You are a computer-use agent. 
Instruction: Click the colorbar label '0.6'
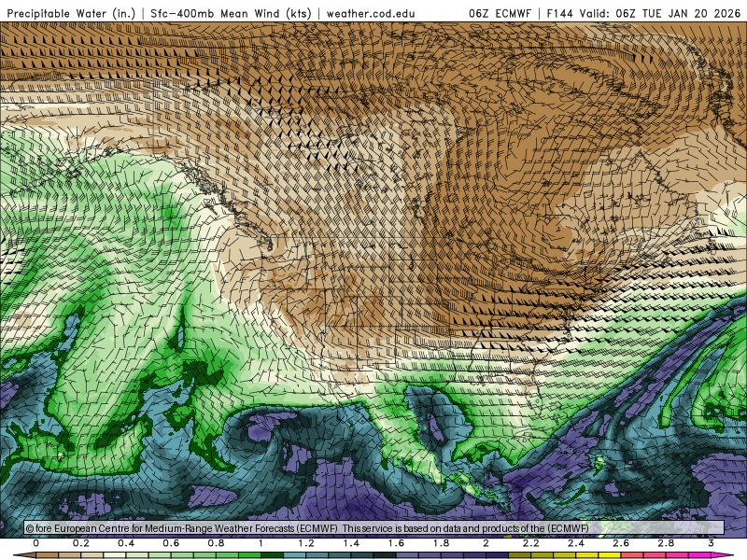(171, 543)
